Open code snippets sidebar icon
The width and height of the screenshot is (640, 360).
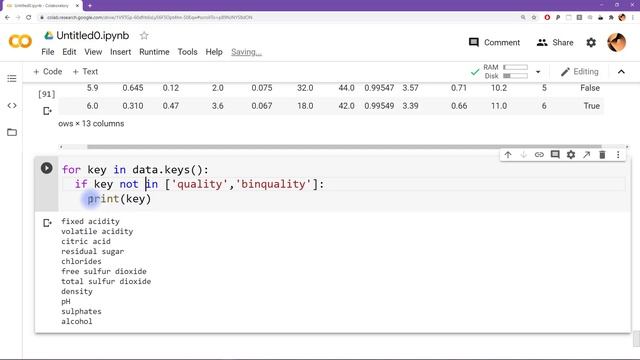coord(12,106)
